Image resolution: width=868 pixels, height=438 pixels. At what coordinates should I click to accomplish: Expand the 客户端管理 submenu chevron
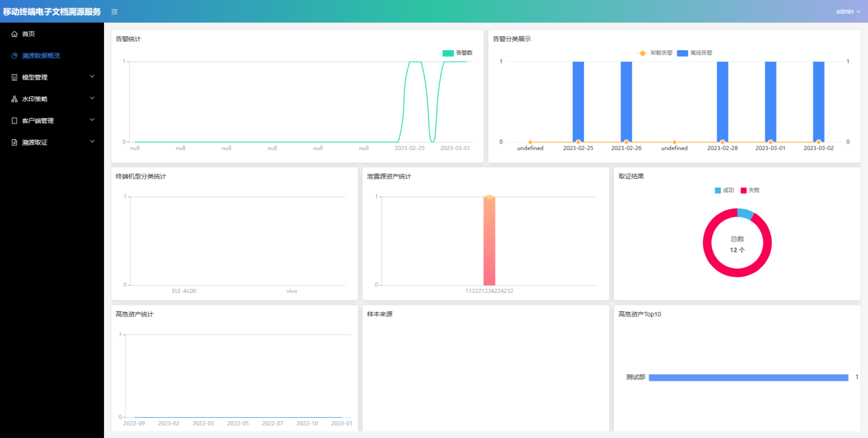click(x=92, y=120)
